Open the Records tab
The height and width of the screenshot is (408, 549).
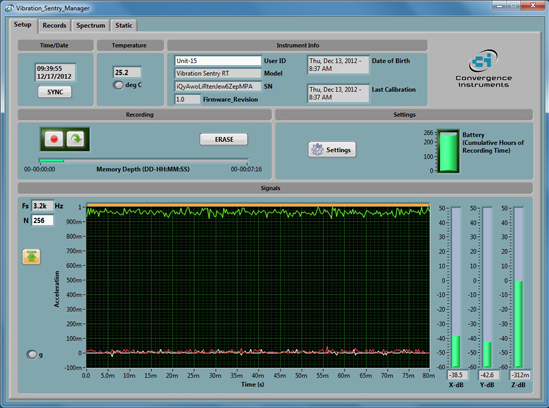(54, 26)
